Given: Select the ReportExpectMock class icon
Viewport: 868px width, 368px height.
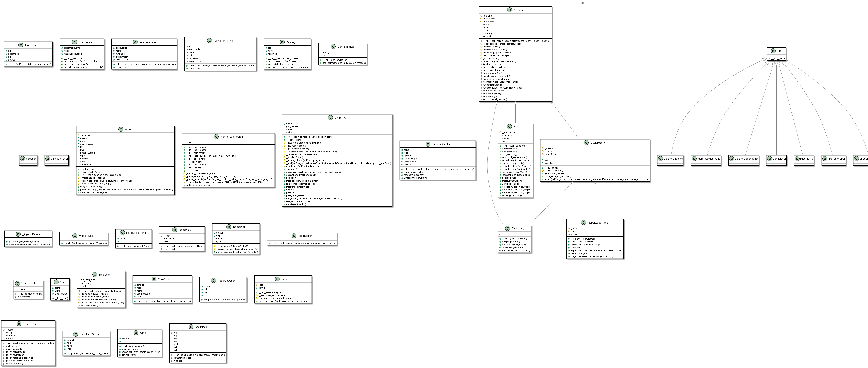Looking at the screenshot, I should pyautogui.click(x=583, y=223).
